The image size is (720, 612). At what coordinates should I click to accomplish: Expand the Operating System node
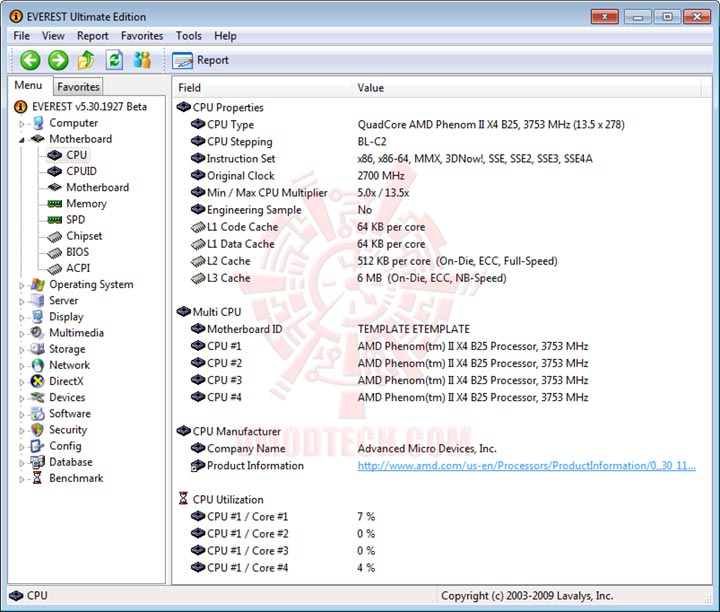pos(22,285)
